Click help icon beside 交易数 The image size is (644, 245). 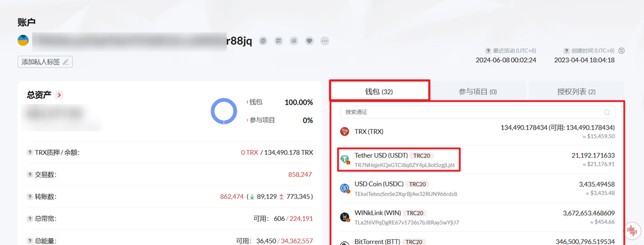[x=30, y=175]
